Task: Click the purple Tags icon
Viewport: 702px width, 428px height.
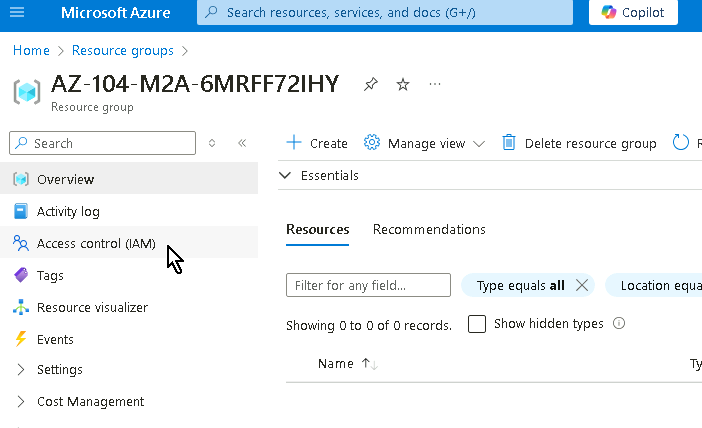Action: (x=21, y=275)
